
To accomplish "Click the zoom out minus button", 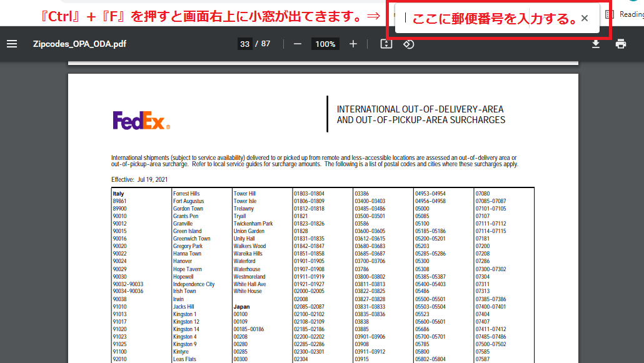I will 298,44.
